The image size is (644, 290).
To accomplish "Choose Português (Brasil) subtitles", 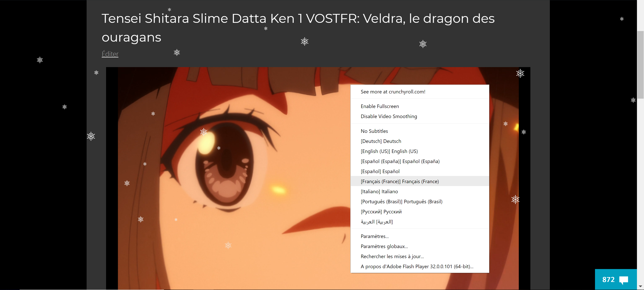I will tap(420, 202).
